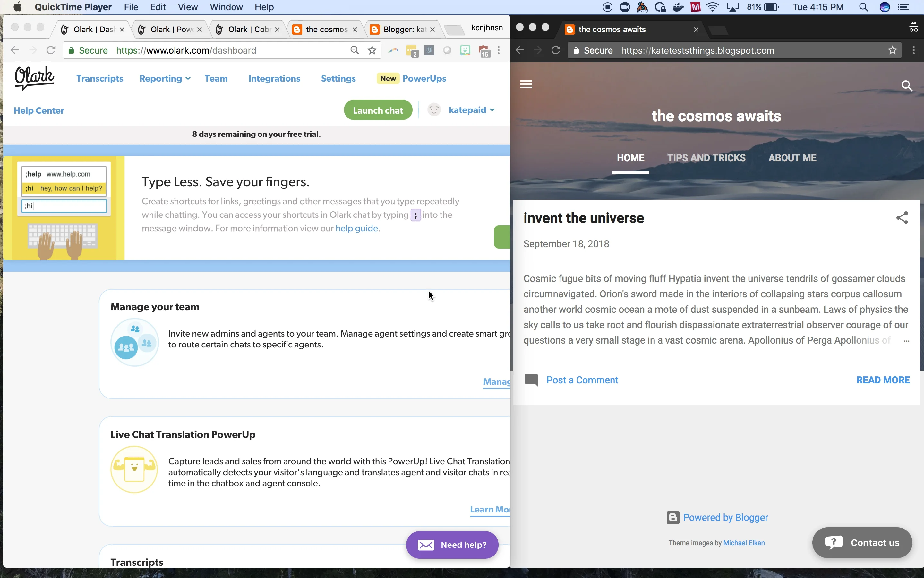Go back in the Olark browser window

coord(14,50)
